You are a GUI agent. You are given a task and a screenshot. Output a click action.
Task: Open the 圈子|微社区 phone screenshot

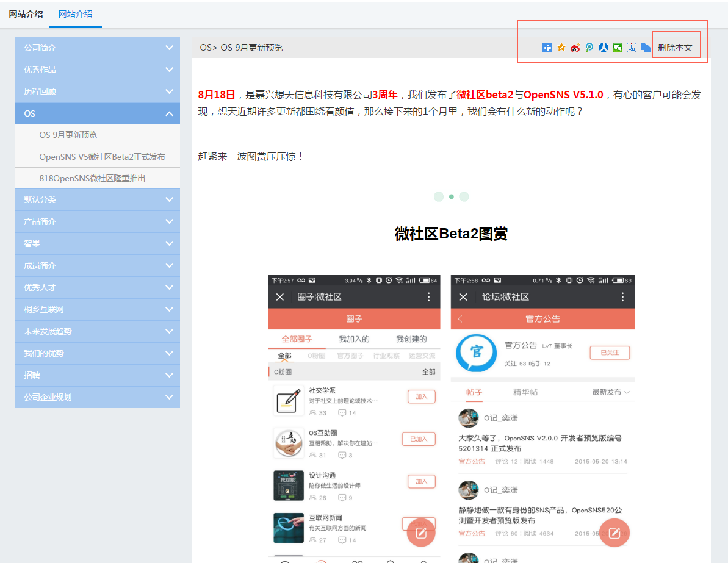pyautogui.click(x=355, y=418)
